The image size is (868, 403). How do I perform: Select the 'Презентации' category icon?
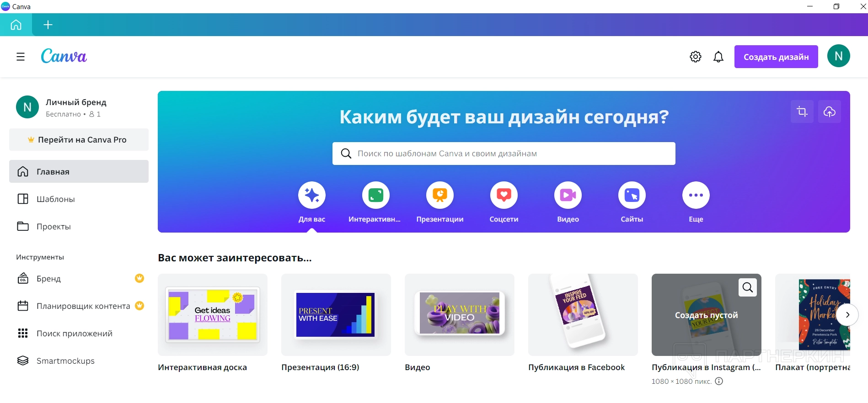tap(440, 195)
